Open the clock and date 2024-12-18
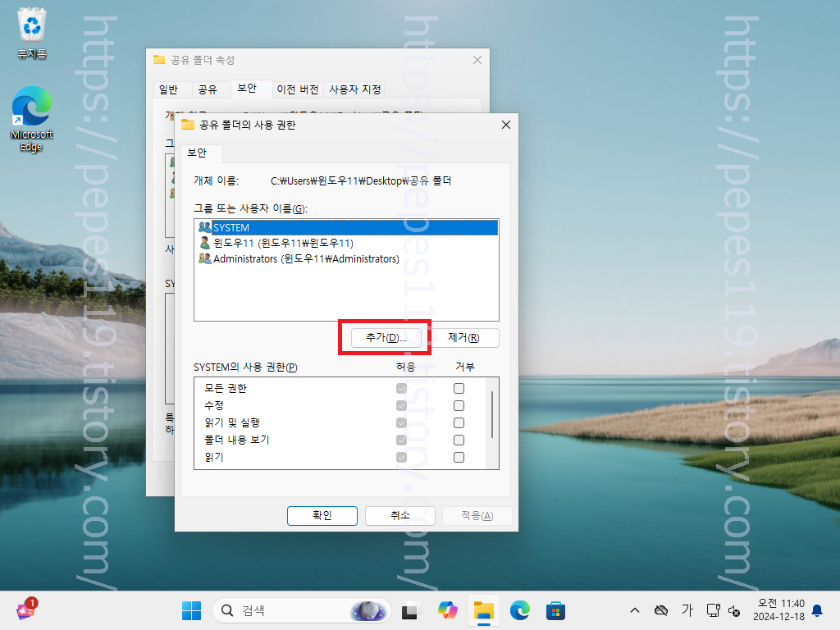The image size is (840, 630). pos(778,610)
